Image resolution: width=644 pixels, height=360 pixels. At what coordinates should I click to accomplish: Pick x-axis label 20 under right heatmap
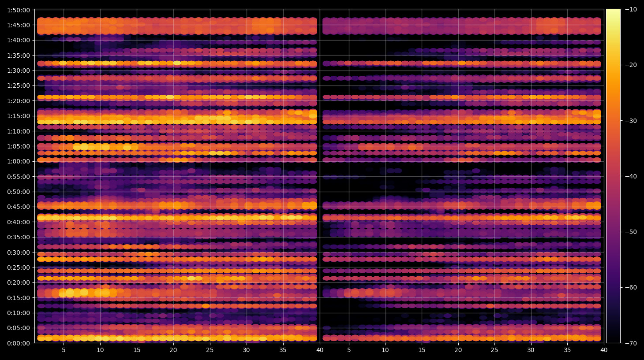[458, 350]
